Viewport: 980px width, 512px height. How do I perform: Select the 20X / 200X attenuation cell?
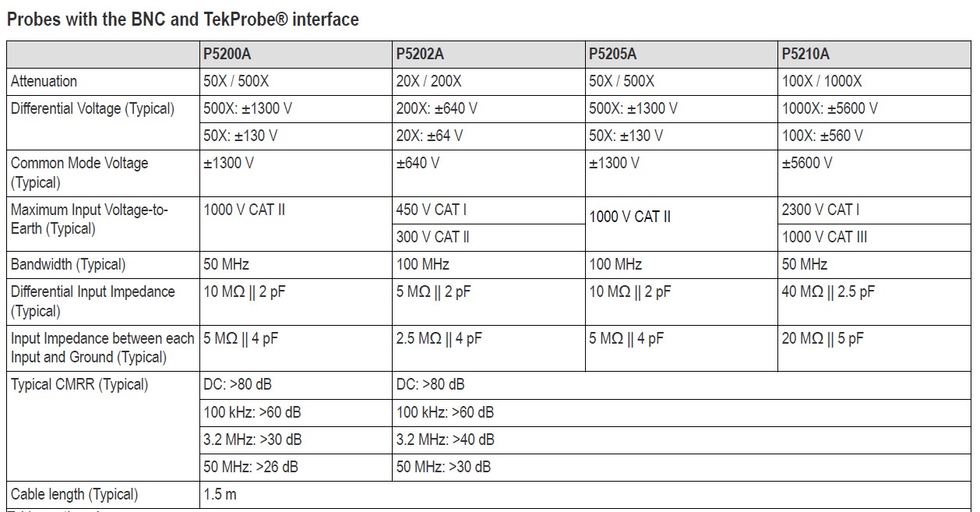(x=428, y=81)
